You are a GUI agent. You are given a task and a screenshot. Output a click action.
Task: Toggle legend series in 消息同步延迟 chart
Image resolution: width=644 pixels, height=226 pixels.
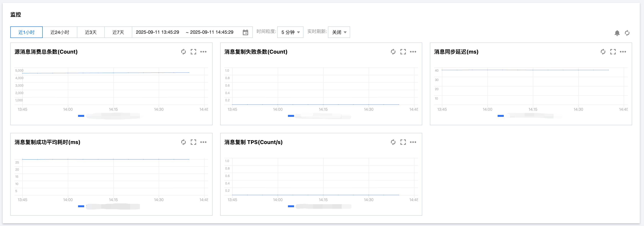(501, 116)
